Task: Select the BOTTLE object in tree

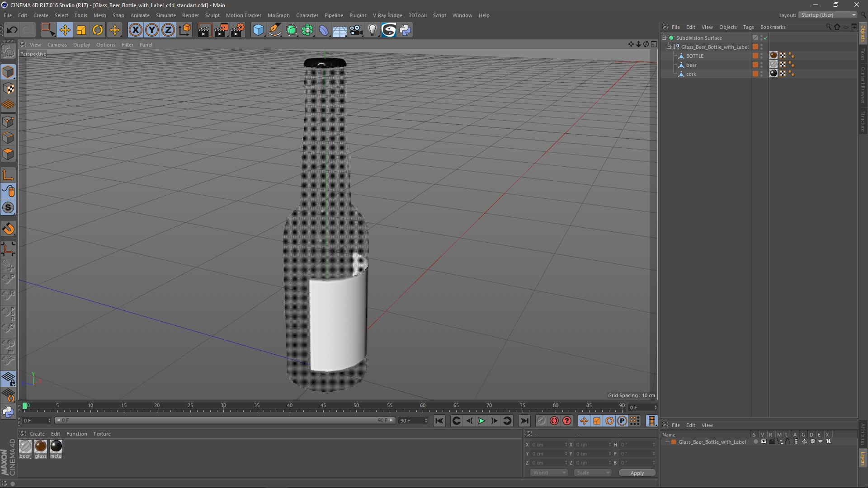Action: pos(694,56)
